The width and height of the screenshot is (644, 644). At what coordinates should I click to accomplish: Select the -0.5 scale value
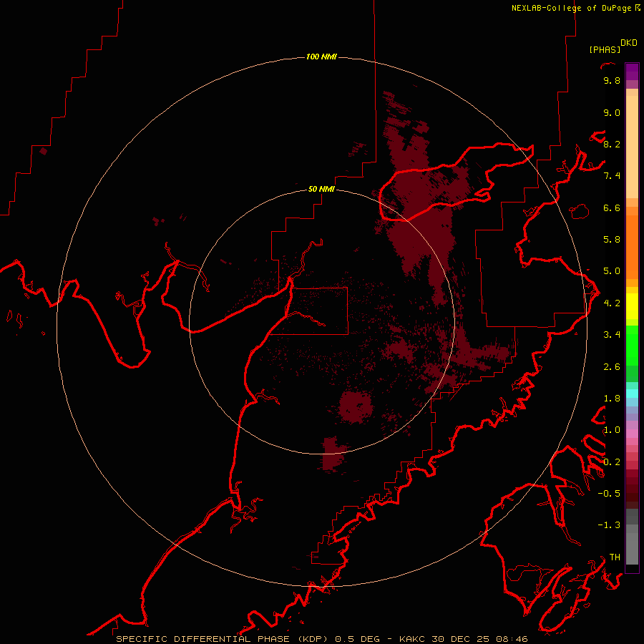point(609,494)
